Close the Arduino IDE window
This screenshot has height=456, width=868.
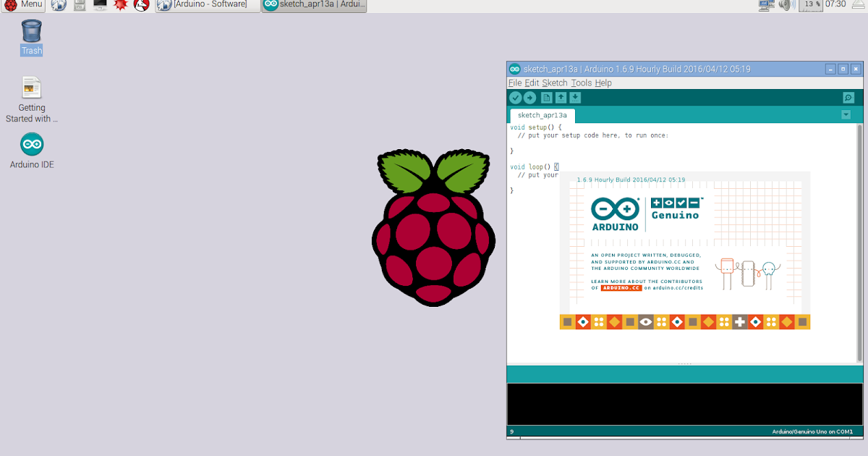(856, 69)
